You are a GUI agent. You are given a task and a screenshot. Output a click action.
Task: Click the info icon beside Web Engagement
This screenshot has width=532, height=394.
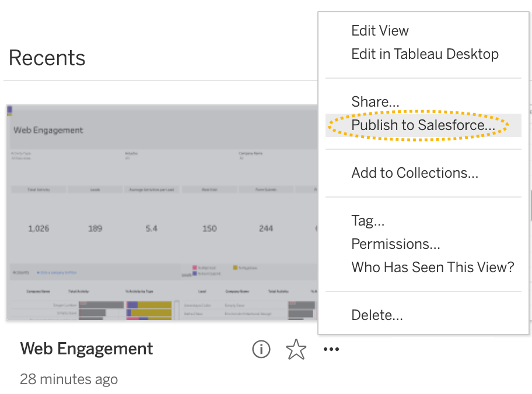tap(261, 349)
